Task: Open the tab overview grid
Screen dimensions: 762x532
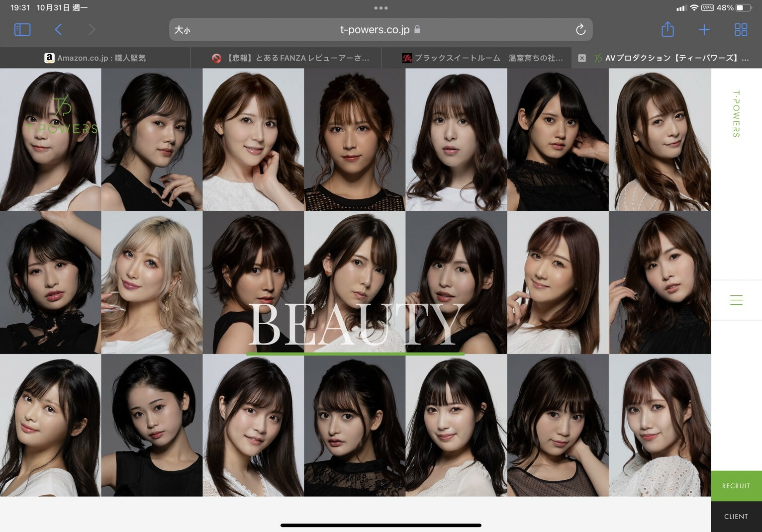Action: [x=741, y=30]
